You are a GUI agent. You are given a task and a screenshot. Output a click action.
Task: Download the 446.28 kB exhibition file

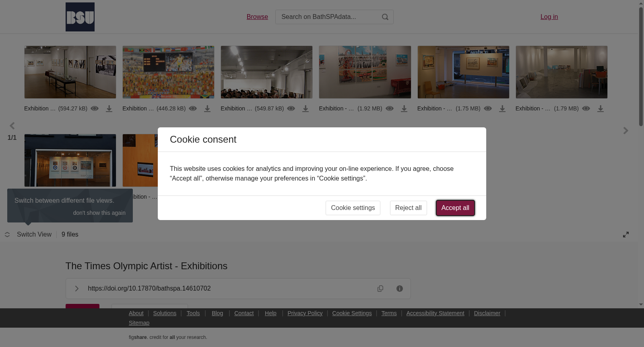[x=207, y=109]
